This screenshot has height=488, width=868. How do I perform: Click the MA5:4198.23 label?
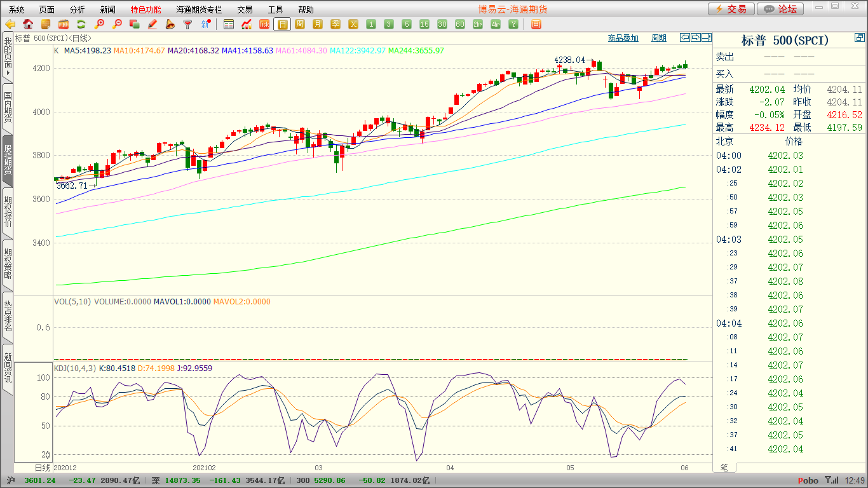tap(87, 50)
